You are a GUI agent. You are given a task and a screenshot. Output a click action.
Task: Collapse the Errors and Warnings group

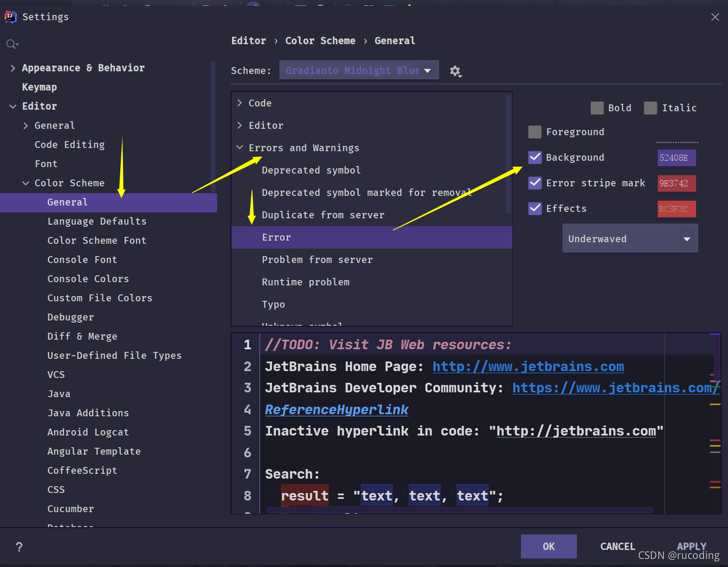(x=239, y=147)
